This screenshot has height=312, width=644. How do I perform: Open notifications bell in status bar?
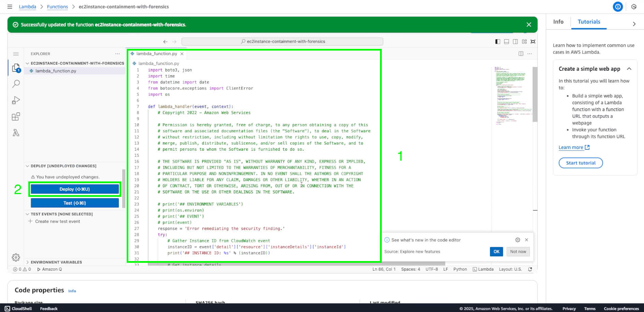tap(530, 269)
